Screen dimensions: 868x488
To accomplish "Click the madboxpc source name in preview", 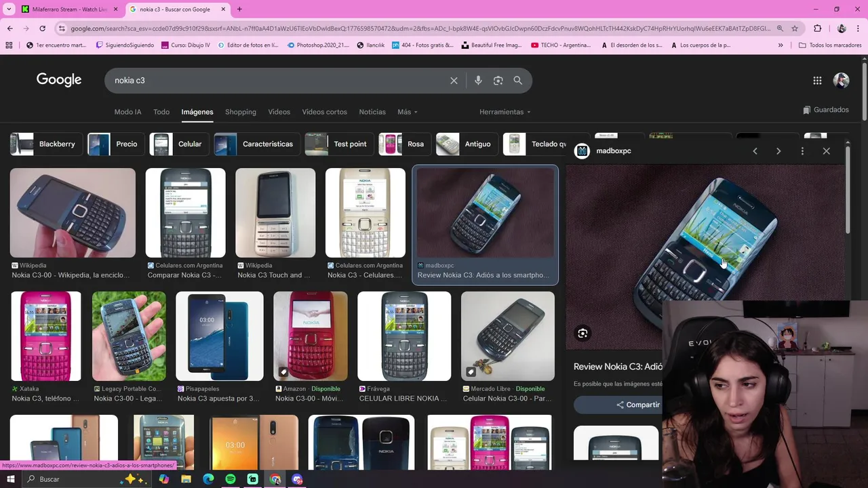I will pyautogui.click(x=614, y=151).
